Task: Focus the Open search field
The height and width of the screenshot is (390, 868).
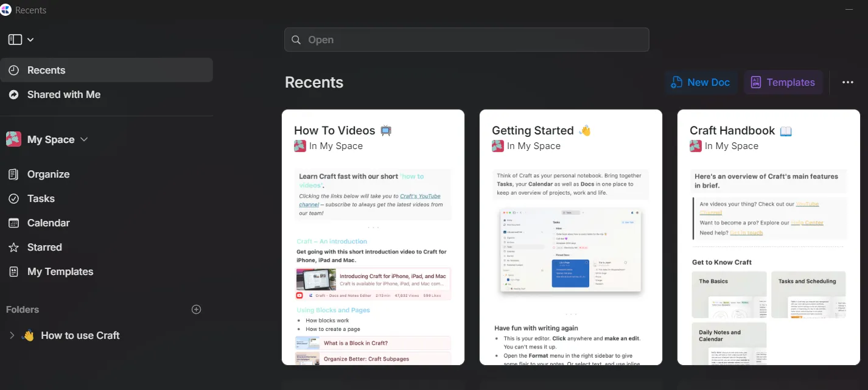Action: (x=466, y=40)
